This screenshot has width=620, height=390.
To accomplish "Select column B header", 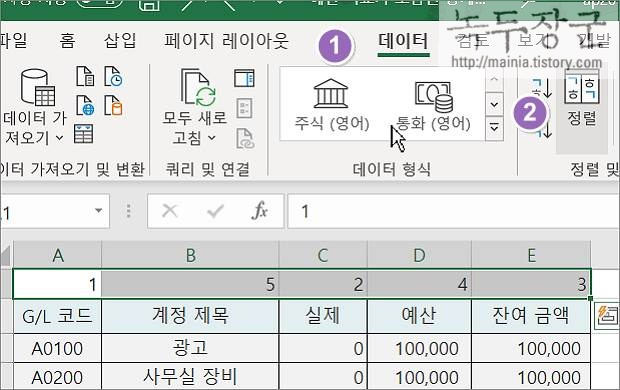I will (x=190, y=255).
